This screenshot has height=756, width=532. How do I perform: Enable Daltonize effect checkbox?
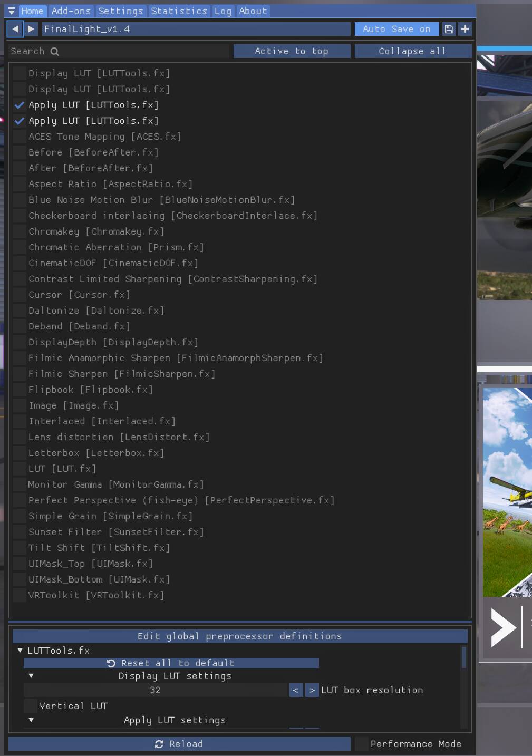[20, 311]
